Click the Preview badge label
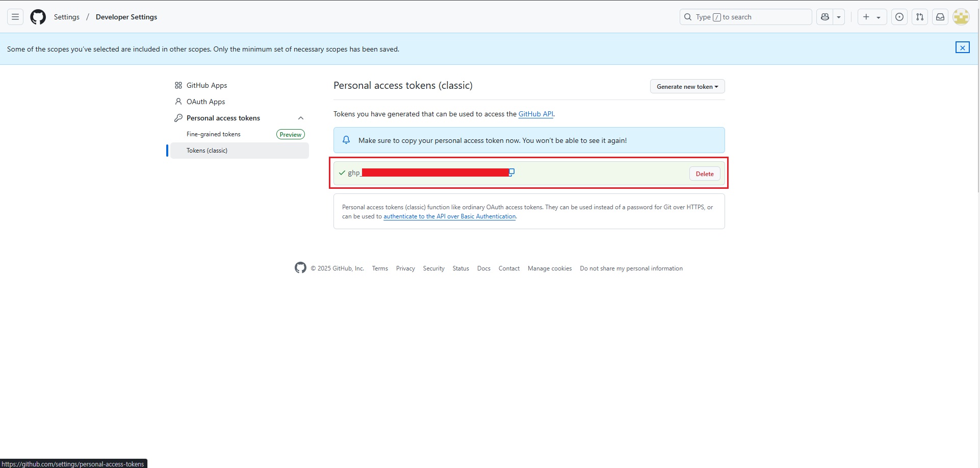980x468 pixels. [291, 134]
